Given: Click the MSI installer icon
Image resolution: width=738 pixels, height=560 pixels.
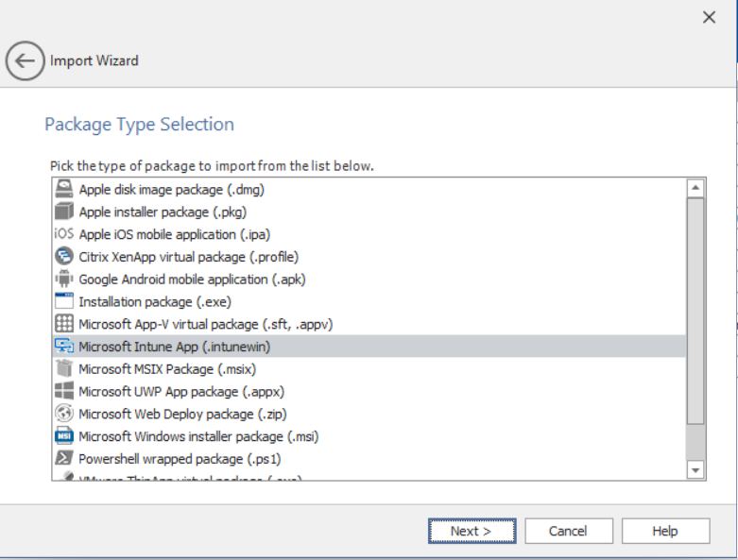Looking at the screenshot, I should 64,436.
